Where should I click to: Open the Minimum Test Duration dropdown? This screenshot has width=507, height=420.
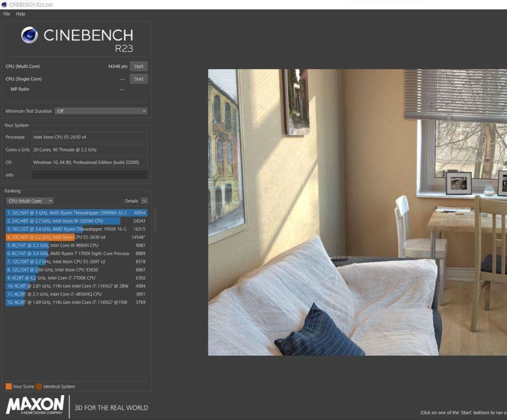pyautogui.click(x=101, y=111)
